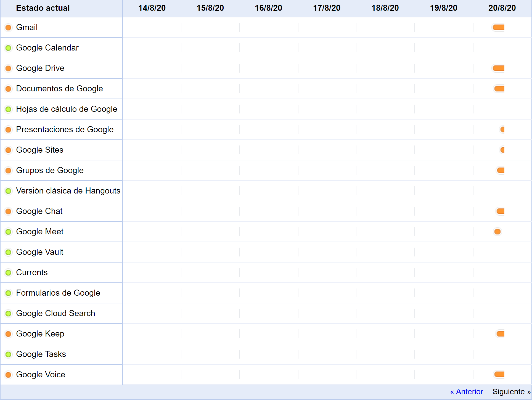Viewport: 532px width, 400px height.
Task: Select the Currents label
Action: 32,272
